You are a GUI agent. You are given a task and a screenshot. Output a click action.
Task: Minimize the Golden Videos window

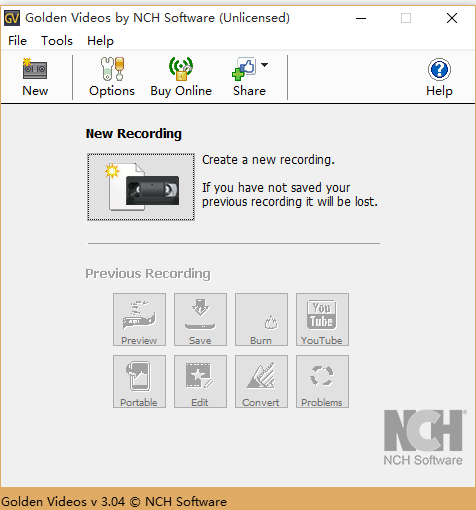pos(361,18)
